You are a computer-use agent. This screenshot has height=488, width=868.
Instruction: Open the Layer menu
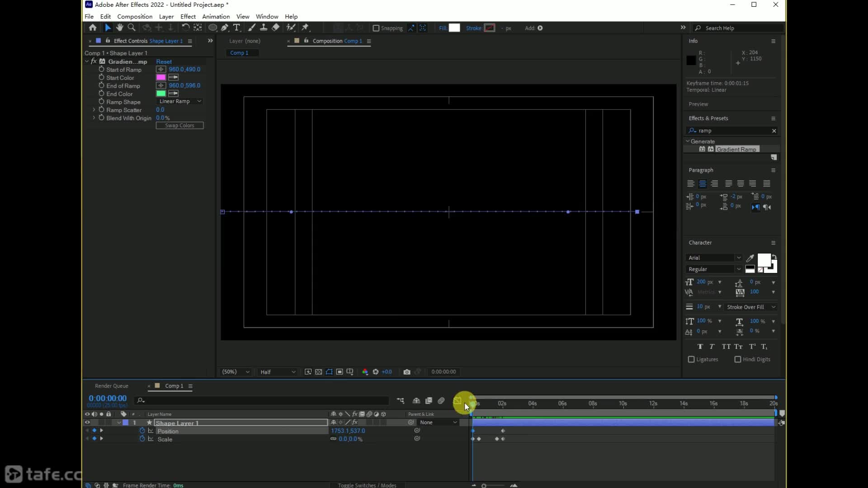(166, 17)
